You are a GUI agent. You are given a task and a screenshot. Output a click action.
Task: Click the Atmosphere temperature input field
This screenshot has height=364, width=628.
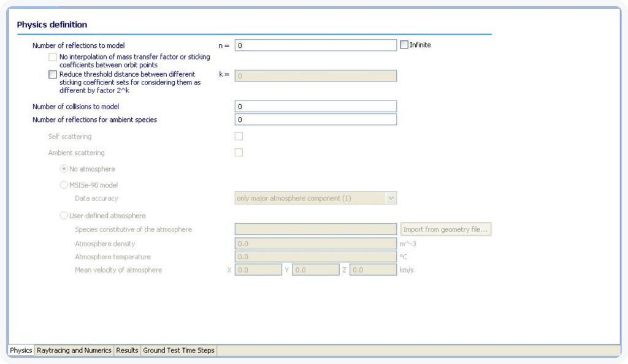tap(315, 256)
